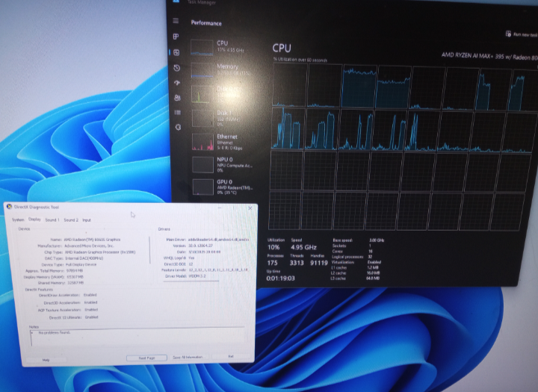Click AGP Texture Acceleration Enabled status
The image size is (538, 392).
(91, 310)
